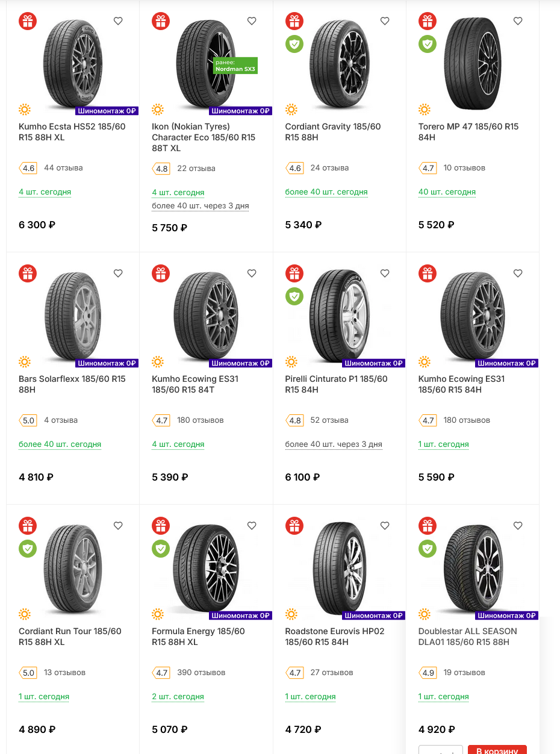Favorite the Kumho Ecsta HS52 tire with heart
The width and height of the screenshot is (560, 754).
coord(118,21)
